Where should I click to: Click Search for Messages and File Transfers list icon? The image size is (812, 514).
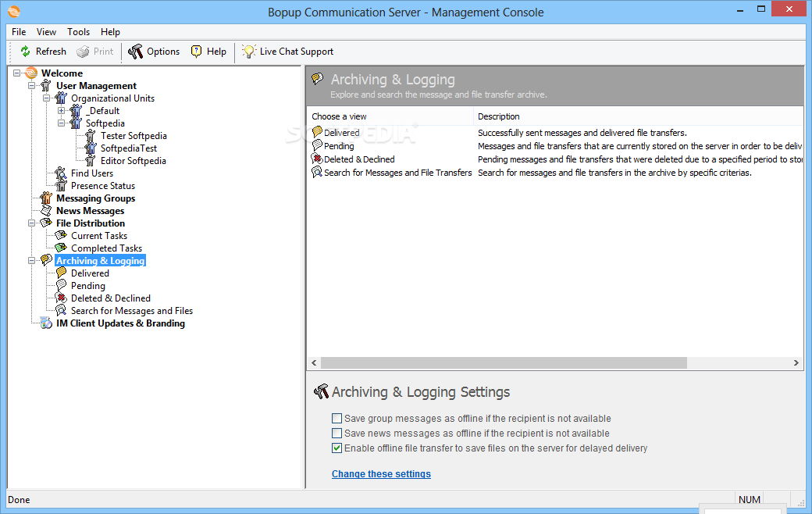[318, 172]
